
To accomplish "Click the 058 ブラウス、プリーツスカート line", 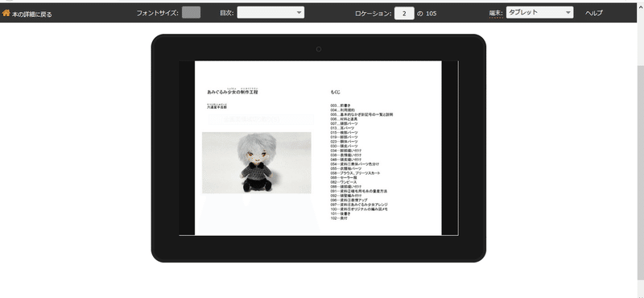I will [355, 173].
